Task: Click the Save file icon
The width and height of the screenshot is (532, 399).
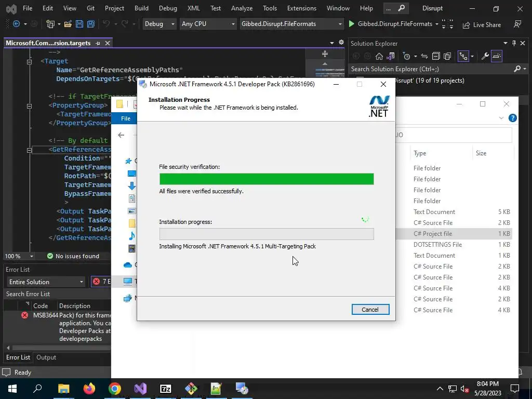Action: (79, 24)
